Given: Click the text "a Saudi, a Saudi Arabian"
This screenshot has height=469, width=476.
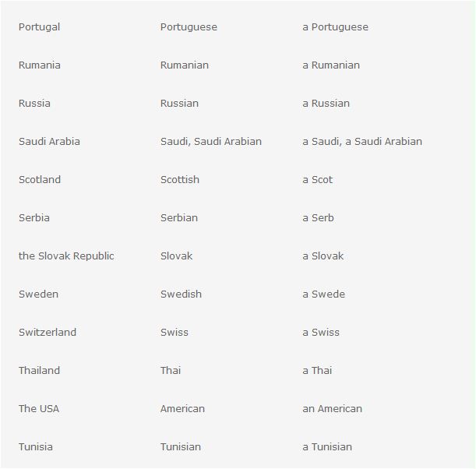Looking at the screenshot, I should click(x=362, y=142).
